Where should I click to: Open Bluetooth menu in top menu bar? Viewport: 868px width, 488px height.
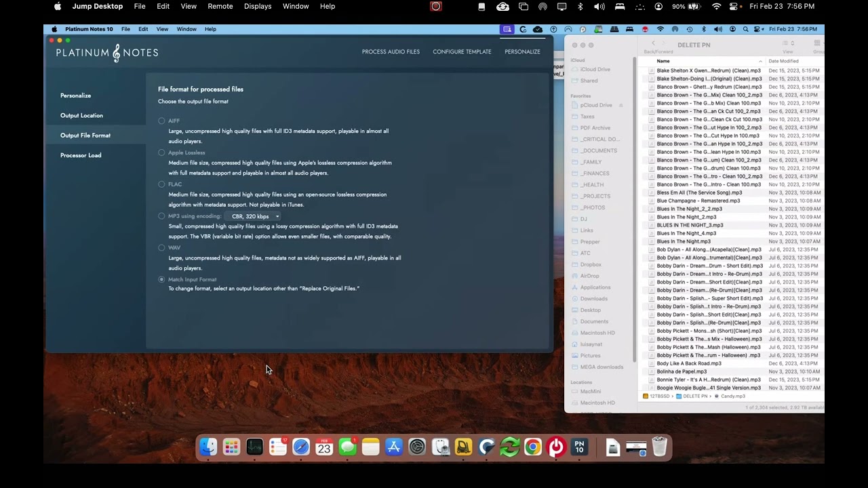click(x=580, y=6)
